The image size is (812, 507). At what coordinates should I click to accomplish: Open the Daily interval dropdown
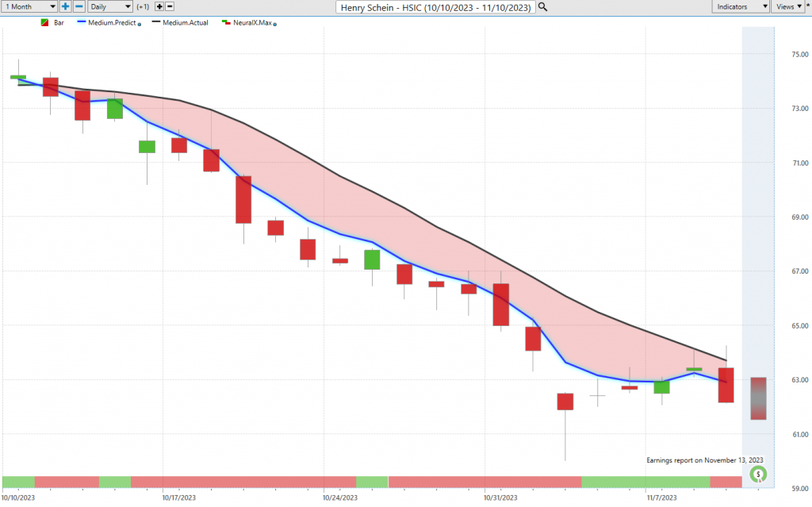coord(109,6)
